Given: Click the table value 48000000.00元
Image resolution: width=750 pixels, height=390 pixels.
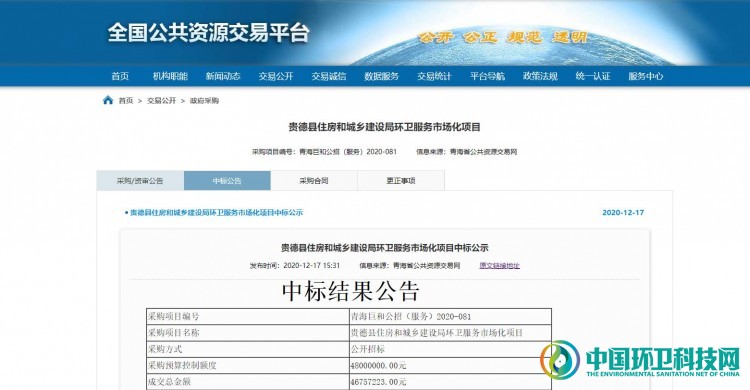Looking at the screenshot, I should pyautogui.click(x=450, y=366).
